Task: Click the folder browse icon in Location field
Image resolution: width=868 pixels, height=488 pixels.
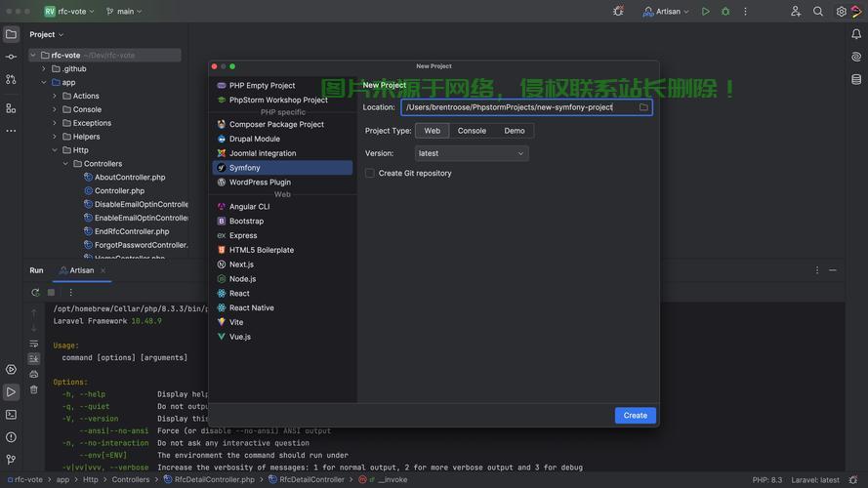Action: [x=643, y=107]
